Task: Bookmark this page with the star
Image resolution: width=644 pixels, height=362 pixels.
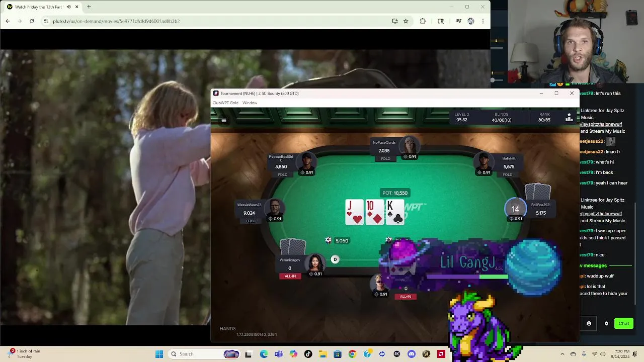Action: (406, 21)
